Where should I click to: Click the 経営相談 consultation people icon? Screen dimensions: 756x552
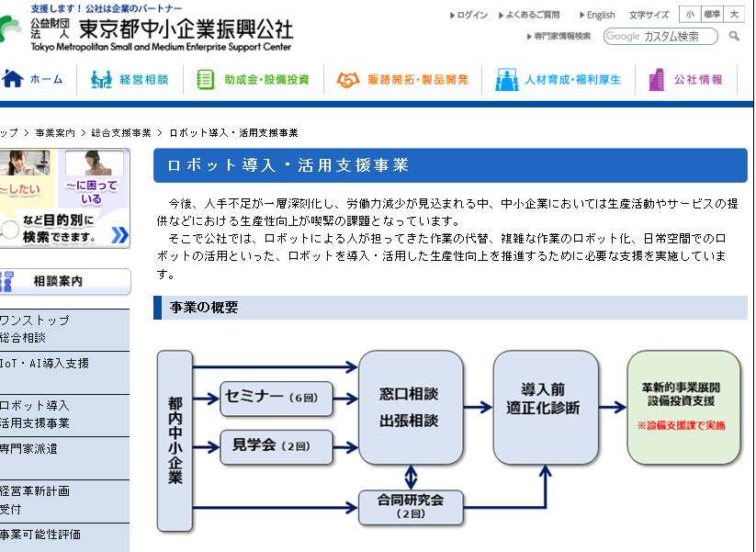click(x=101, y=79)
